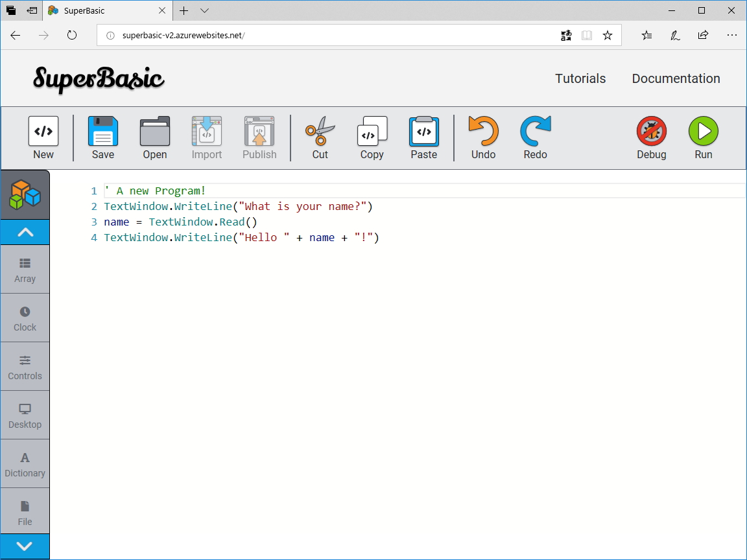This screenshot has height=560, width=747.
Task: Open the browser tab list dropdown
Action: (204, 11)
